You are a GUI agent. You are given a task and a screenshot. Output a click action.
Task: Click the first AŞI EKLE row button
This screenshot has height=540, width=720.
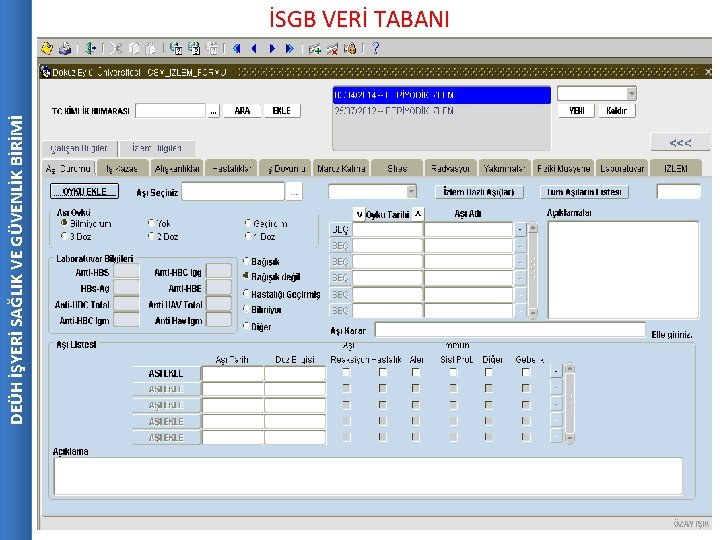[166, 373]
